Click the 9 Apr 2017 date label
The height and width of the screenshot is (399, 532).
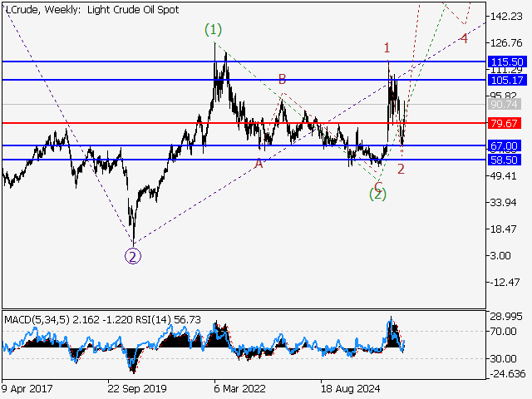click(27, 388)
